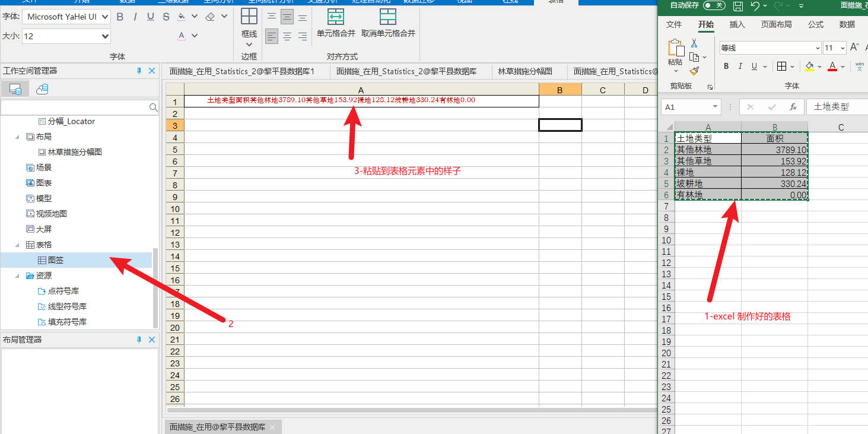This screenshot has width=868, height=434.
Task: Click Excel cut scissors icon
Action: coord(694,43)
